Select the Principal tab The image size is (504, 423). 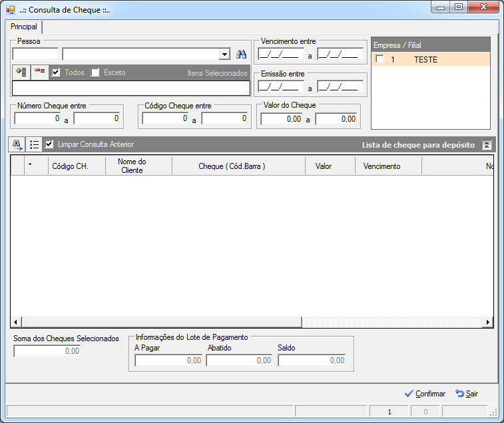[x=24, y=27]
